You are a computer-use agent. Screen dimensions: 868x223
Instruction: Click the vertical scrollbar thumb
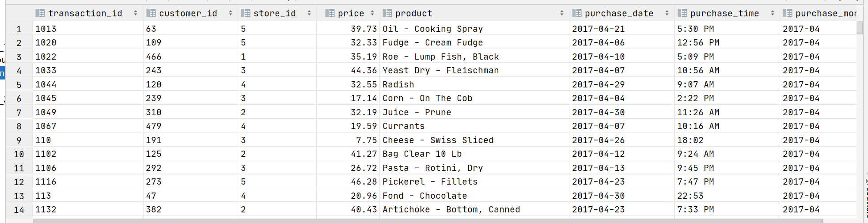860,27
